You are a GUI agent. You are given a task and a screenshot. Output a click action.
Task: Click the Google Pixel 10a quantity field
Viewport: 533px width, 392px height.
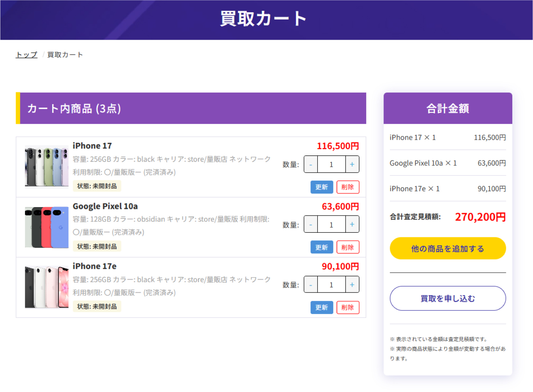pos(331,225)
